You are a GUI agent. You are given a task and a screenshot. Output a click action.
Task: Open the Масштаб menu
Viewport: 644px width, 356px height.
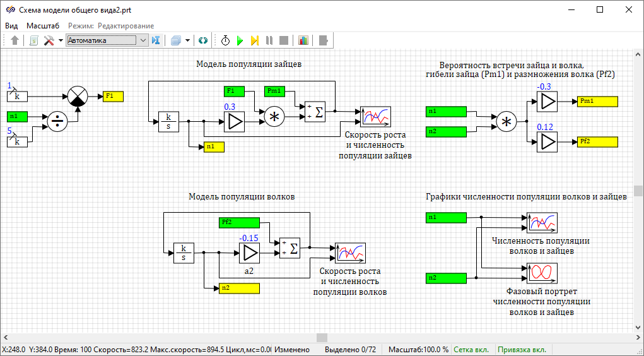pyautogui.click(x=43, y=26)
